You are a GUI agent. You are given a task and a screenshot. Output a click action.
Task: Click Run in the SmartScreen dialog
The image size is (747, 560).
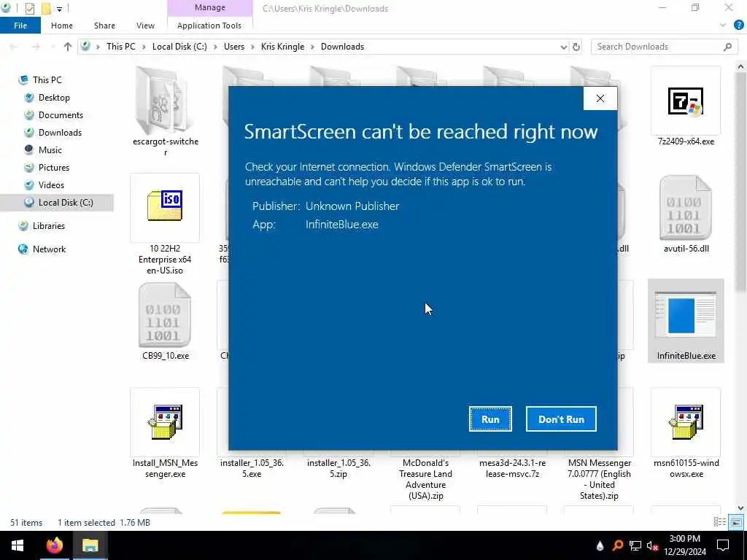click(490, 419)
